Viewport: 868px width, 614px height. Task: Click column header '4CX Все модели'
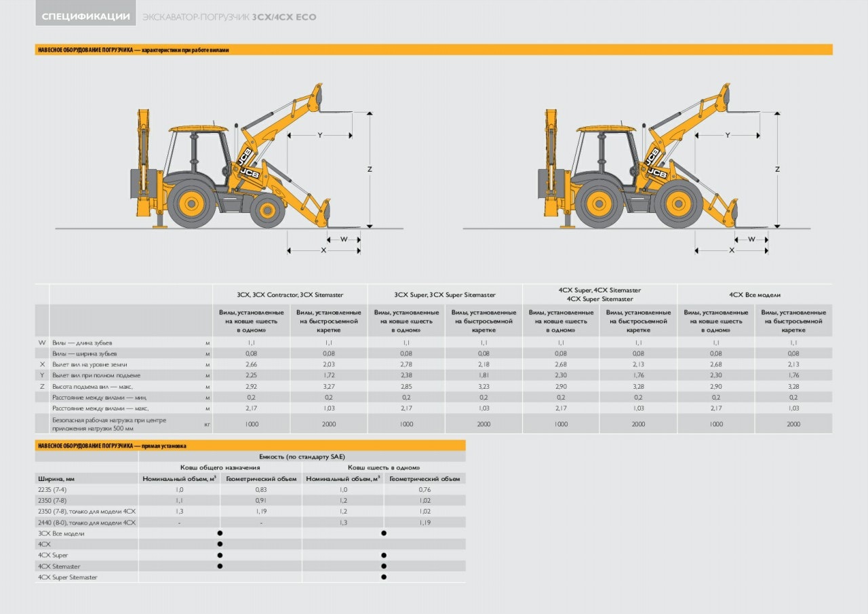(x=755, y=295)
